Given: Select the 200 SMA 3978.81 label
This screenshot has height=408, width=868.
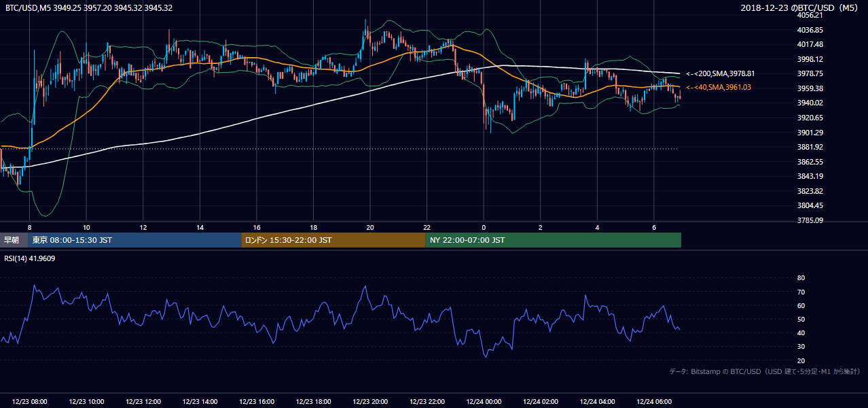Looking at the screenshot, I should pyautogui.click(x=721, y=73).
